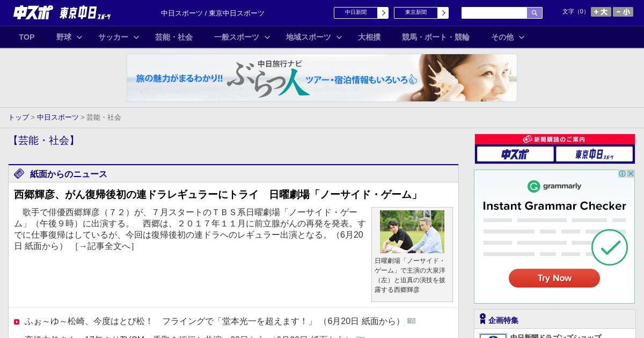Click the 中スポ subscription banner button
644x338 pixels.
tap(515, 155)
